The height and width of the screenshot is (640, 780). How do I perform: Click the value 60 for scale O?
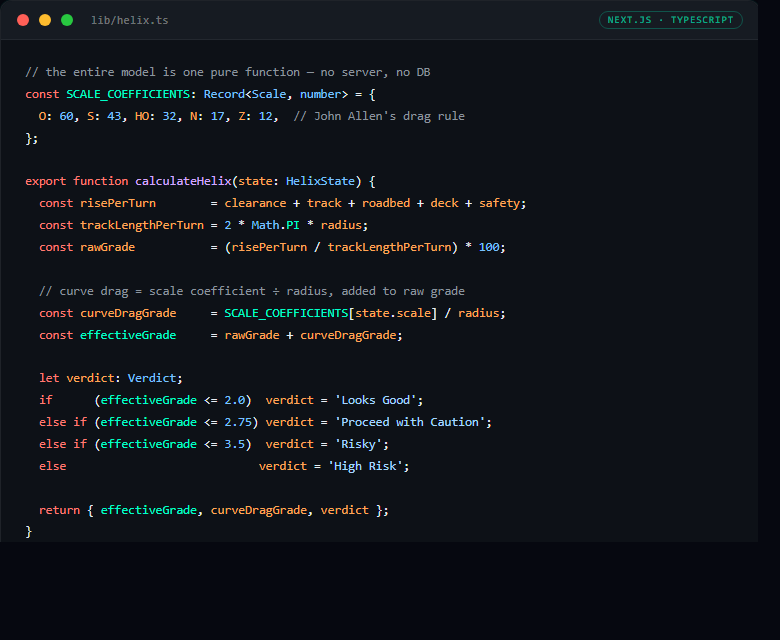point(66,116)
